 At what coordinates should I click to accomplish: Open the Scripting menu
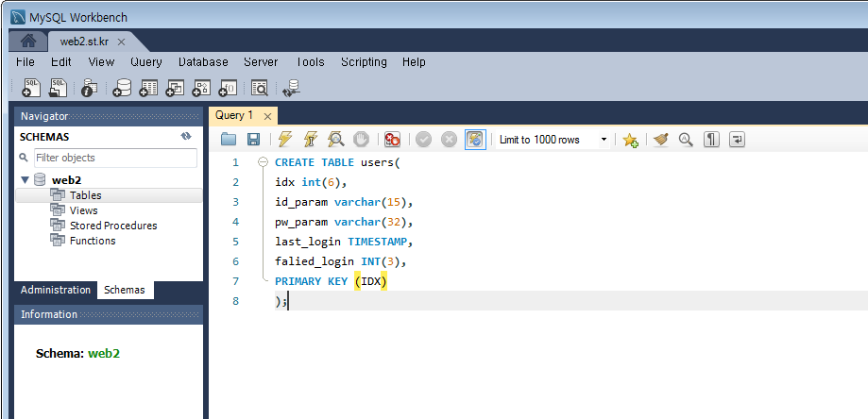[364, 62]
